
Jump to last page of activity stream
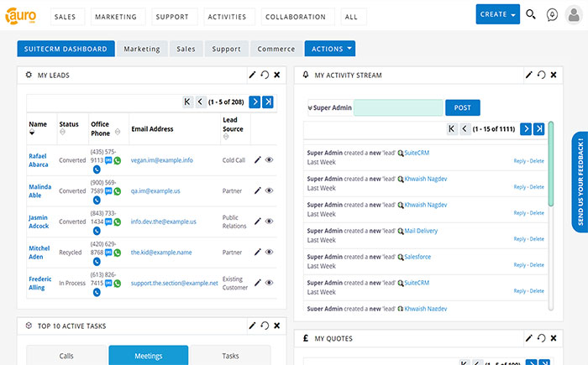tap(539, 129)
